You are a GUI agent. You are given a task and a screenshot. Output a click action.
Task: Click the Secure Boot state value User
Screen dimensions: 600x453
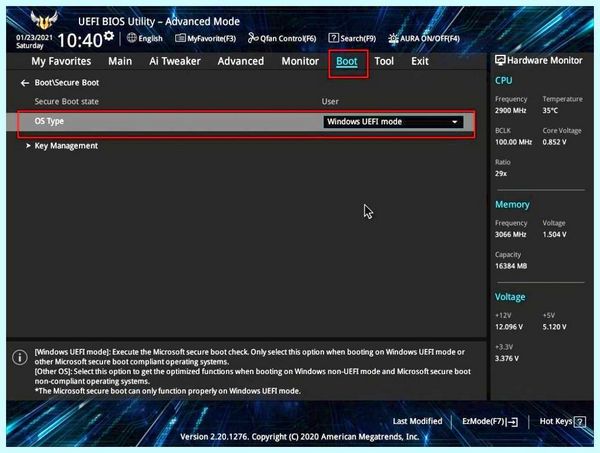330,101
